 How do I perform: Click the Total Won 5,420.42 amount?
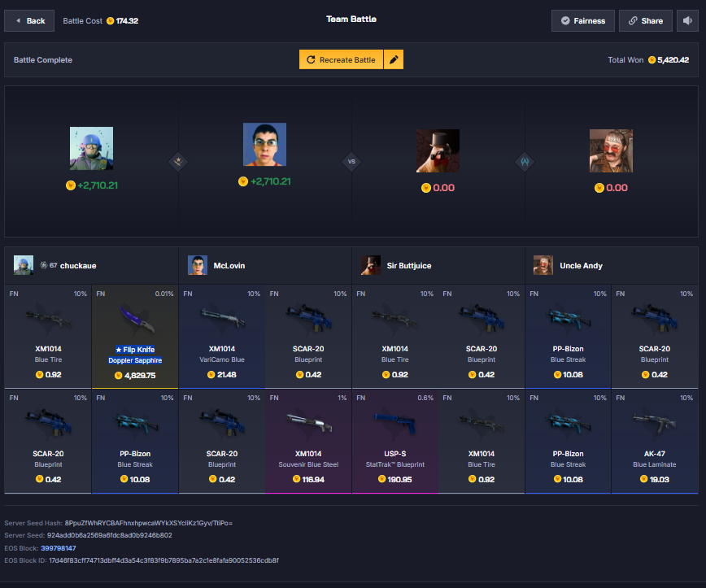point(673,60)
